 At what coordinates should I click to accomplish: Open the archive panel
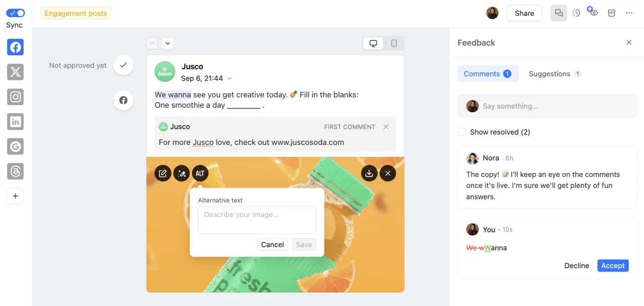coord(611,13)
